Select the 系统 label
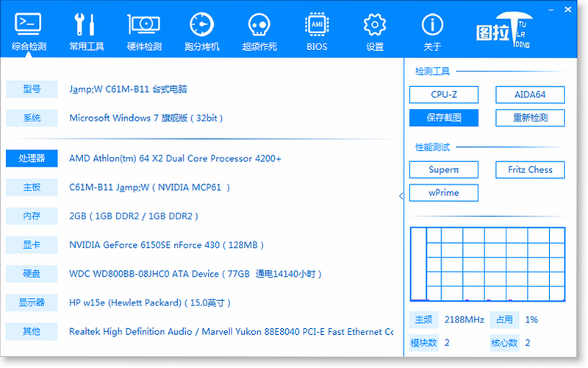The width and height of the screenshot is (588, 368). [x=32, y=118]
